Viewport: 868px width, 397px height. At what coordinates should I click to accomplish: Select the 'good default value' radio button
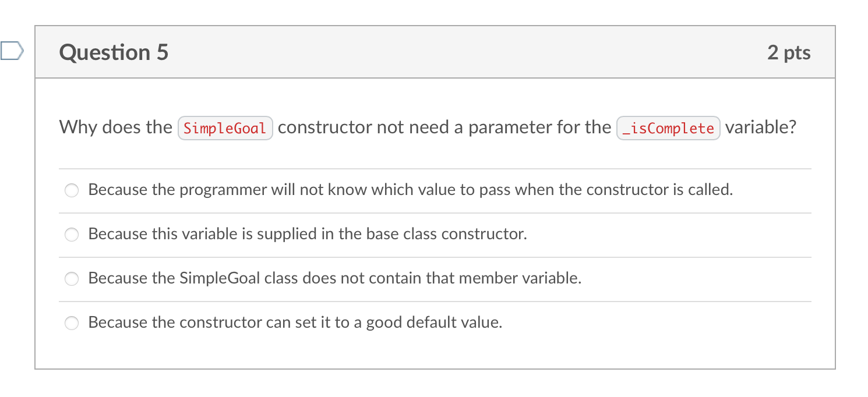pos(71,322)
